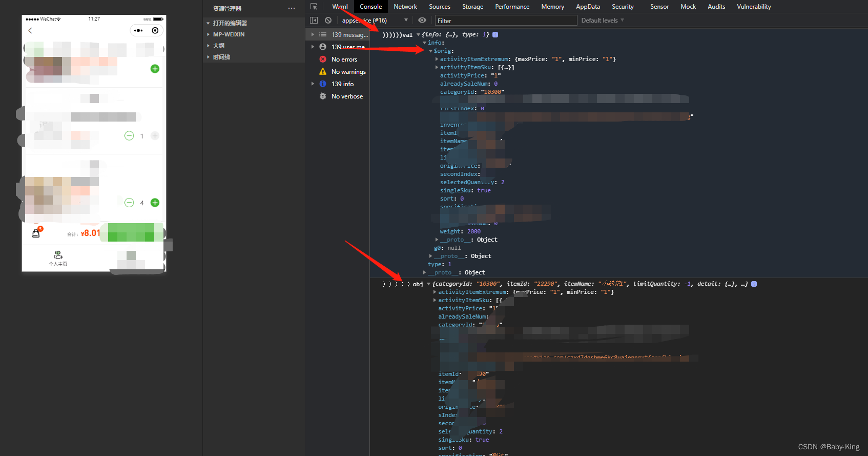Screen dimensions: 868x456
Task: Toggle the console sidebar panel icon
Action: click(x=314, y=21)
